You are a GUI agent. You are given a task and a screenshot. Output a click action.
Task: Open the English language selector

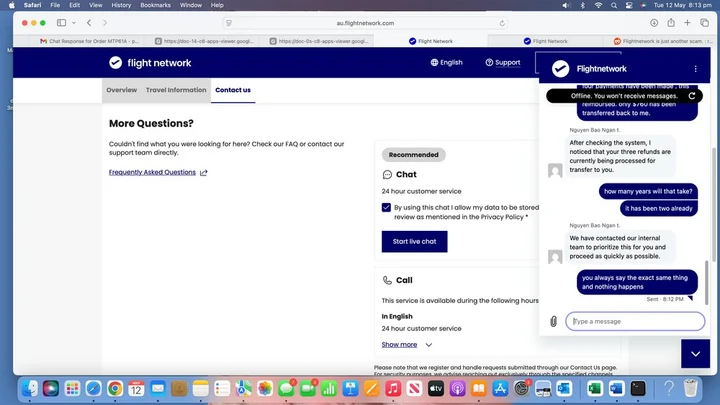[x=446, y=62]
